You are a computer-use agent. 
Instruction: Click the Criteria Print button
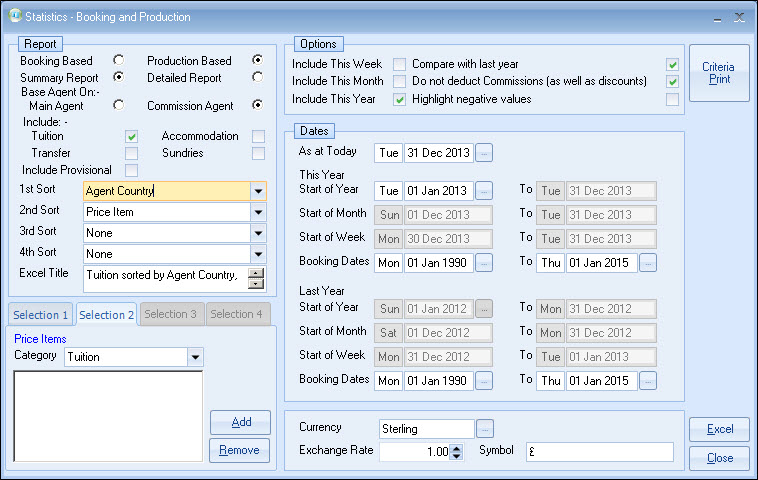point(718,73)
